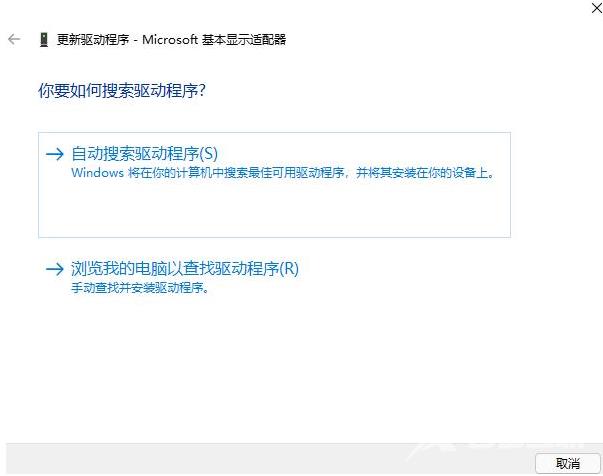Click the 你要如何搜索驱动程序? heading
The height and width of the screenshot is (476, 603).
coord(121,91)
